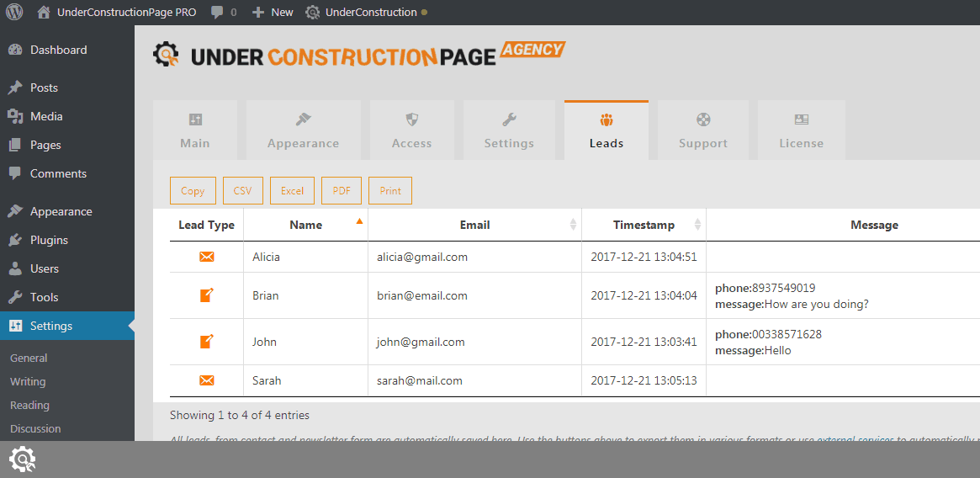Screen dimensions: 980x478
Task: Sort leads by Name column
Action: 306,225
